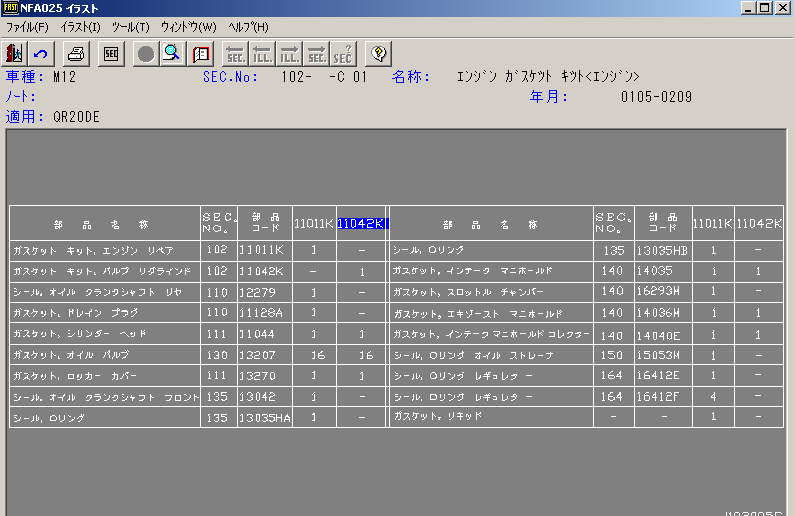Click the previous SEC. left-arrow button
795x516 pixels.
click(236, 53)
